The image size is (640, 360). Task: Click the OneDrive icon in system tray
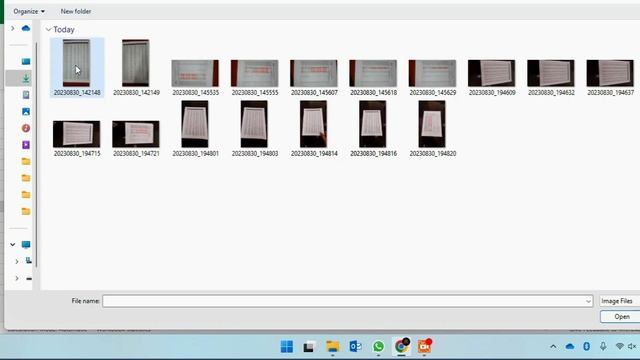(570, 347)
